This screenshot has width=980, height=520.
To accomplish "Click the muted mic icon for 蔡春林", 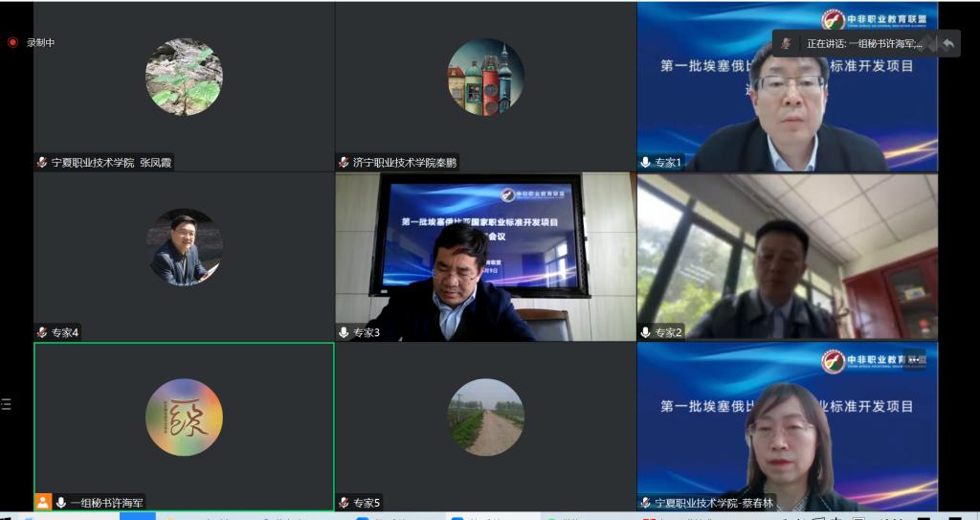I will (x=646, y=502).
